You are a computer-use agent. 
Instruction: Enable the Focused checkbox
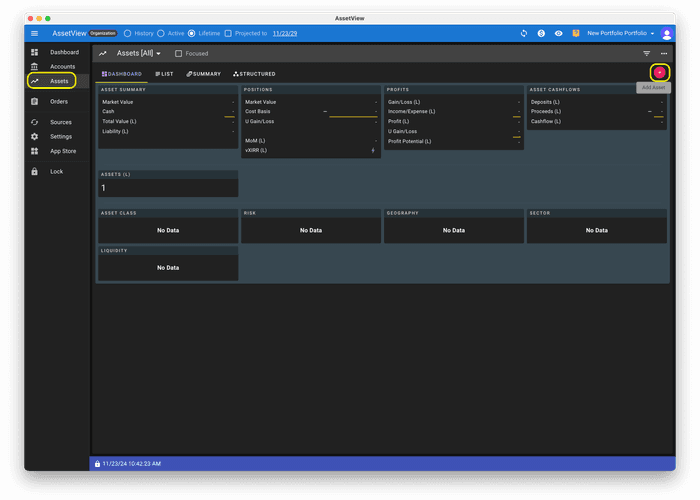[x=179, y=53]
